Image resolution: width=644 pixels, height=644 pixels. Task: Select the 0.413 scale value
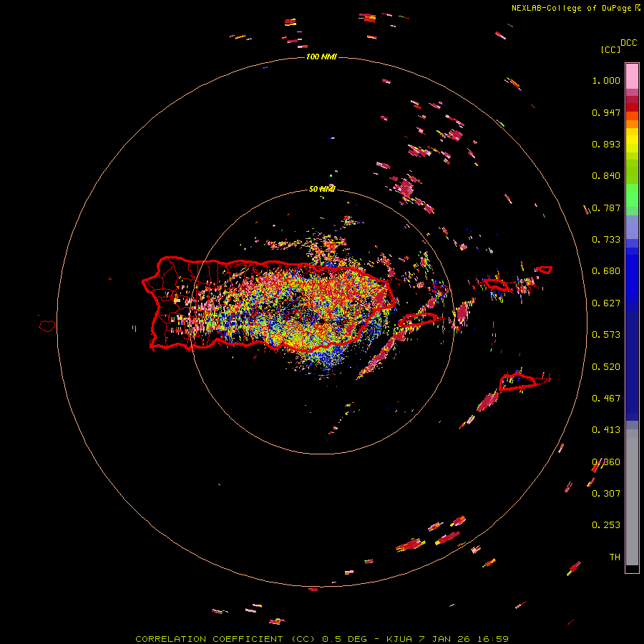pos(606,430)
